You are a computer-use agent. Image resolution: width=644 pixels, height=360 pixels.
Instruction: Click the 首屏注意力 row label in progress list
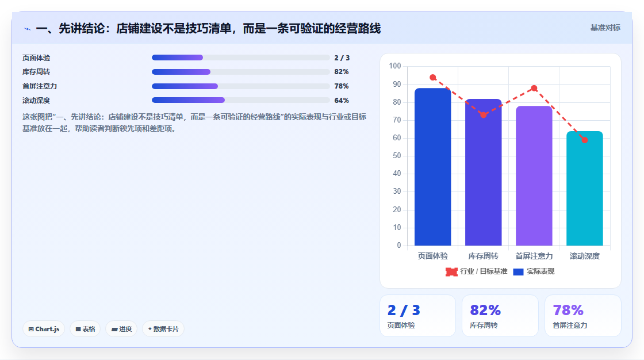pyautogui.click(x=40, y=86)
